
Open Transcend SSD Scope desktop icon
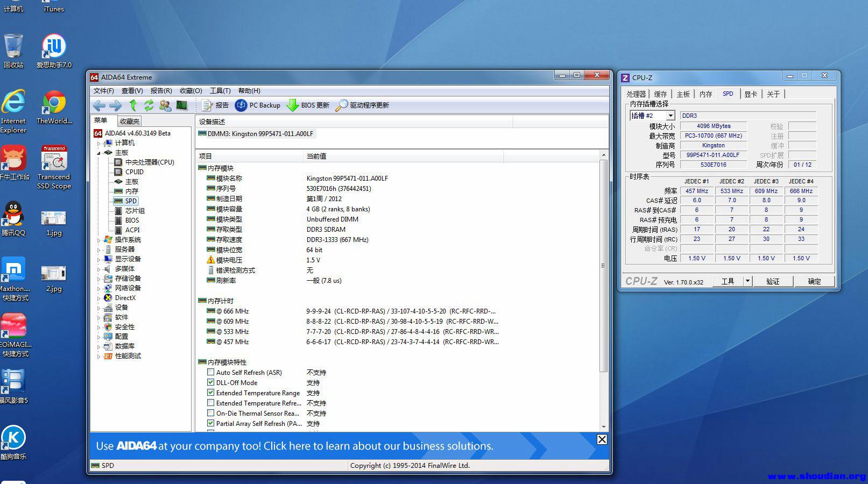(54, 168)
